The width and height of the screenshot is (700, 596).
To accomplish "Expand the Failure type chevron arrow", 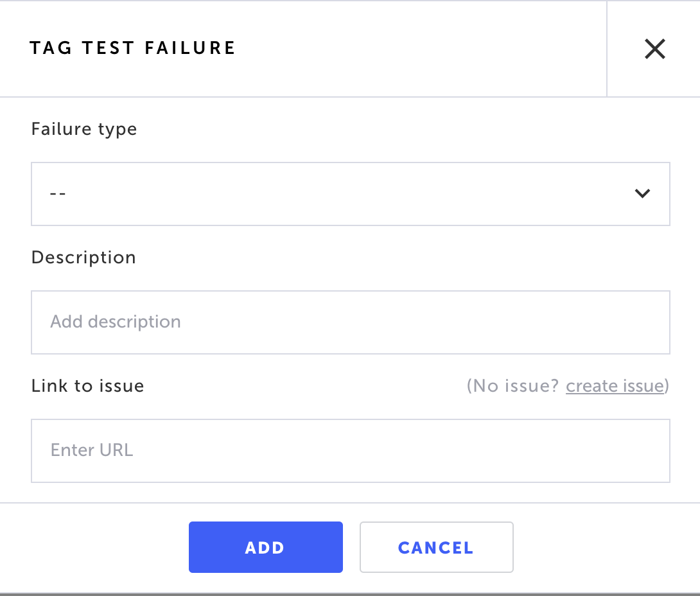I will click(x=642, y=193).
